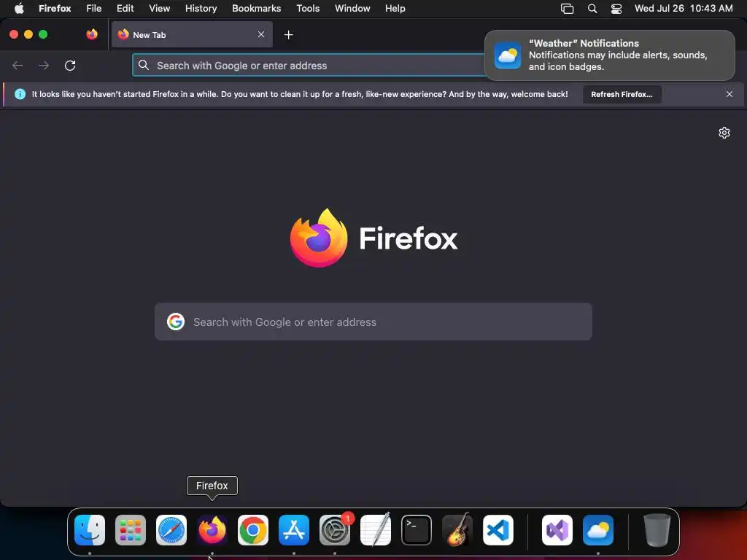
Task: Open new tab page settings gear
Action: 724,133
